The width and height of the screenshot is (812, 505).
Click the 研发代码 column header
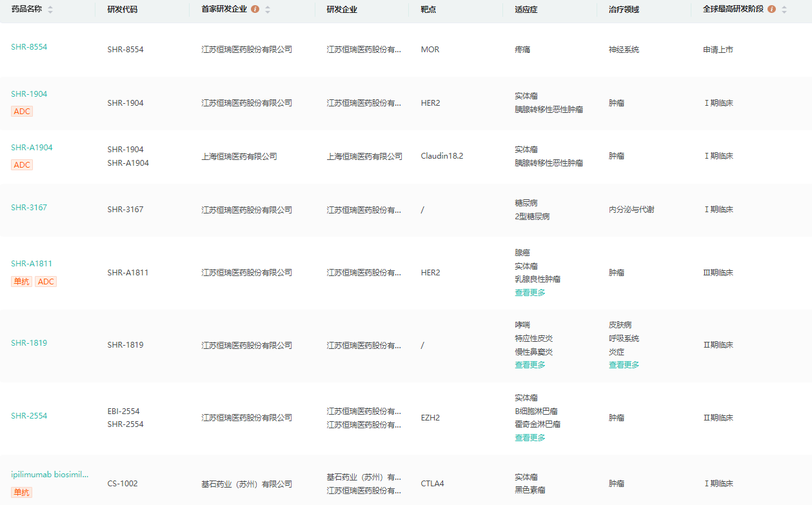[x=123, y=10]
